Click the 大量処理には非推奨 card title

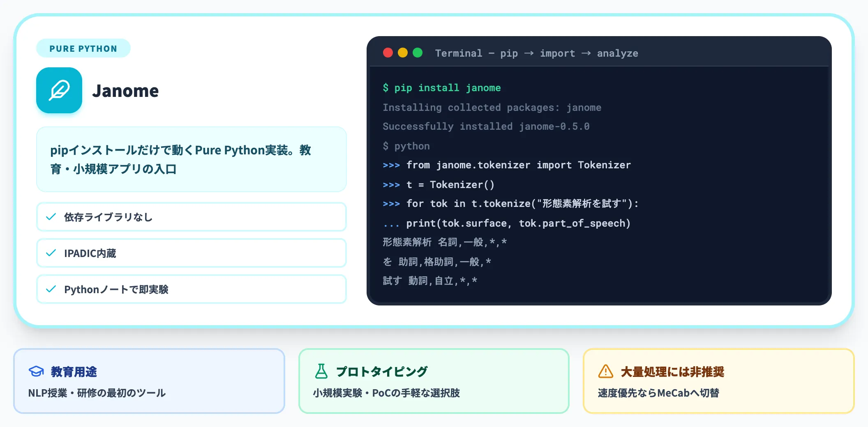click(x=672, y=372)
